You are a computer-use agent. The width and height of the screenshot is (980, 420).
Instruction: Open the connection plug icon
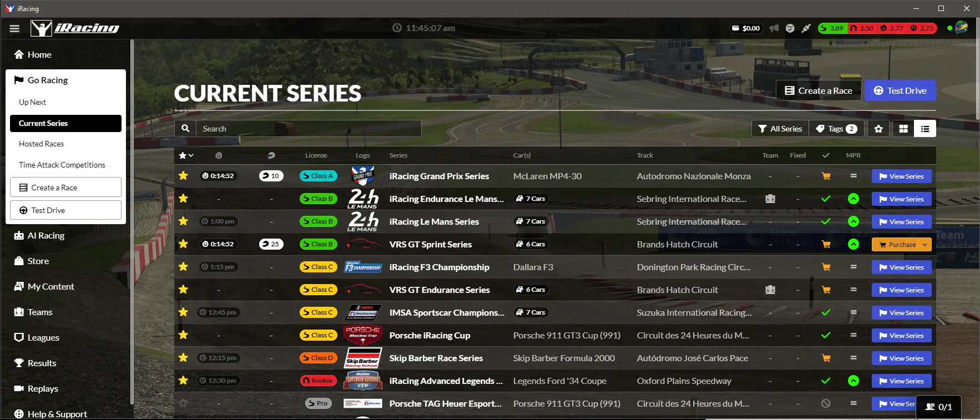point(806,28)
